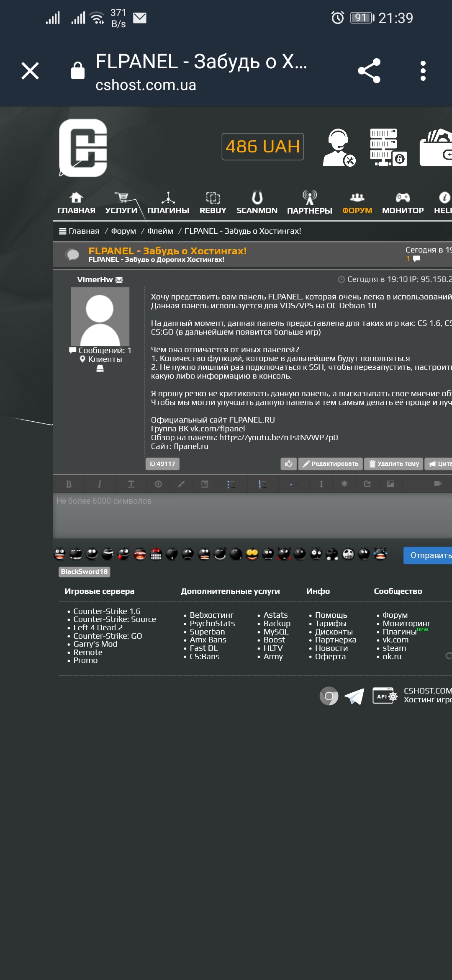Click the redo arrow icon in editor toolbar
Viewport: 452px width, 980px height.
point(367,484)
